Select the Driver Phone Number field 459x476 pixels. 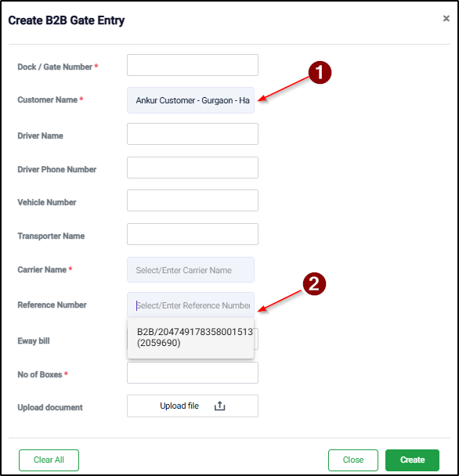pos(193,168)
